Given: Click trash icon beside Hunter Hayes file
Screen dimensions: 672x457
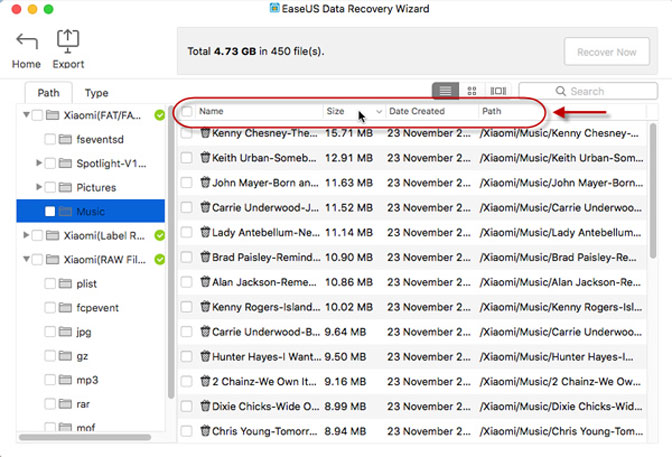Looking at the screenshot, I should click(205, 356).
